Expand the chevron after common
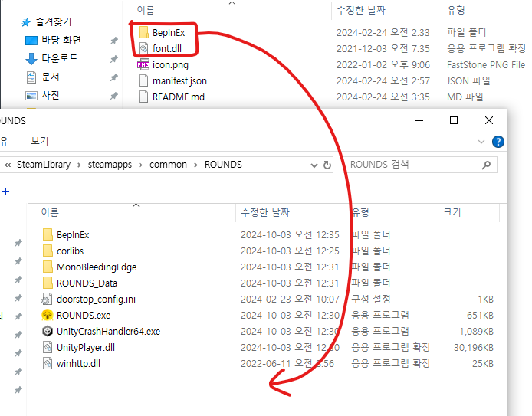This screenshot has height=416, width=532. [195, 165]
